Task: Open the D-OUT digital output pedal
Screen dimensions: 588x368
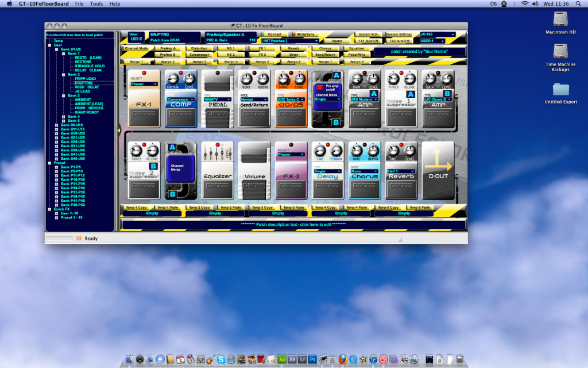Action: click(x=438, y=170)
